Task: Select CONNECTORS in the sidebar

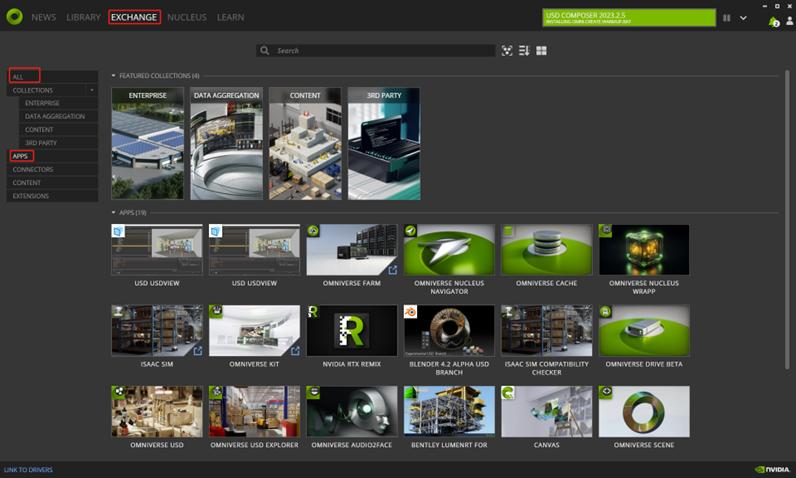Action: click(x=53, y=169)
